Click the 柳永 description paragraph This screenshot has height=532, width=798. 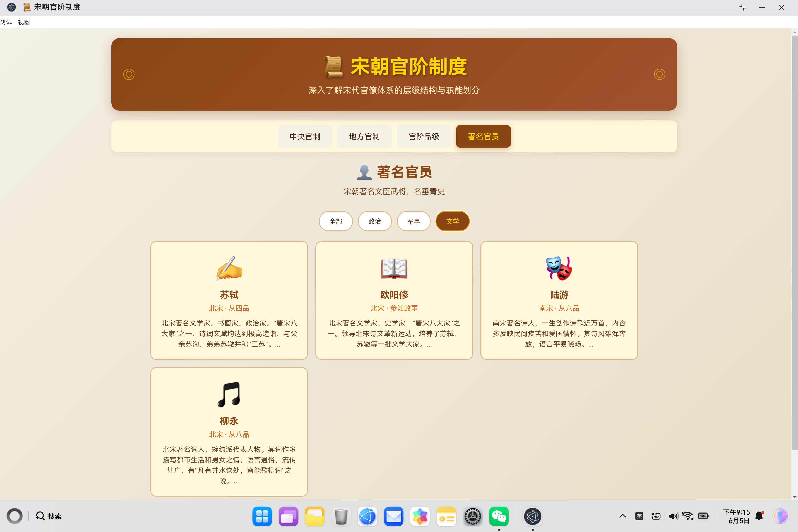coord(229,465)
